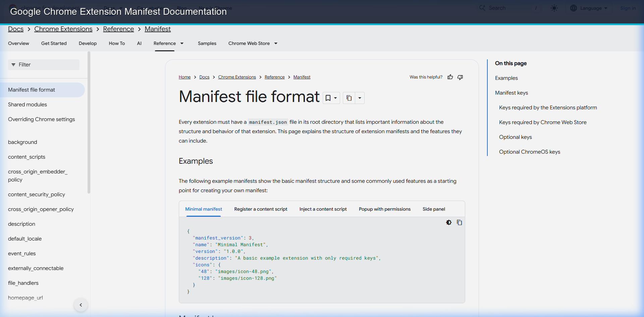Open the How To nav tab
This screenshot has height=317, width=644.
117,43
